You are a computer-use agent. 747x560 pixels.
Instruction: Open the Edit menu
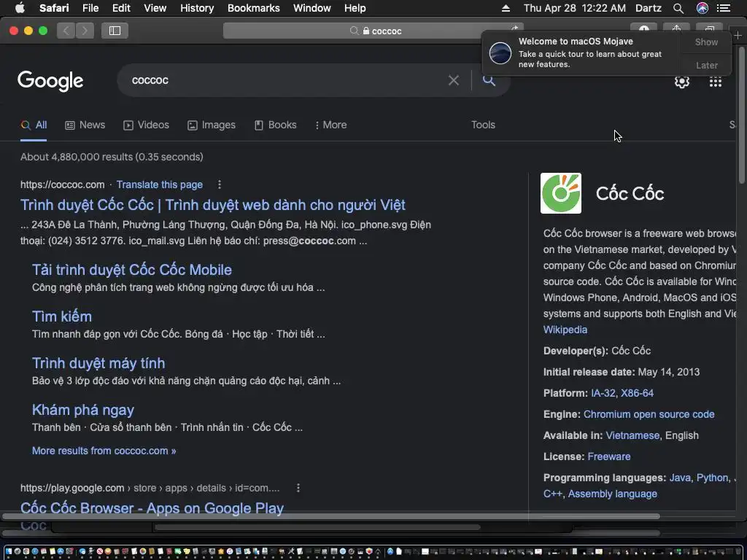tap(121, 8)
